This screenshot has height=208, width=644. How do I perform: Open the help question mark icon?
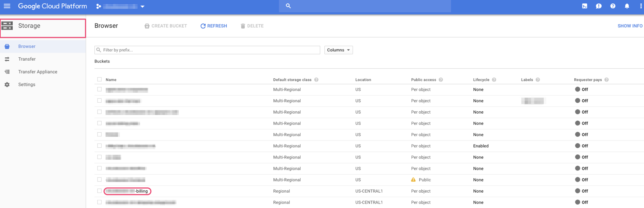coord(613,6)
